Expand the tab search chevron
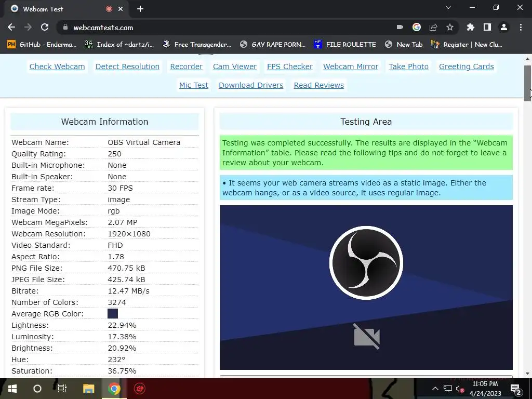Screen dimensions: 532x399 pyautogui.click(x=448, y=7)
